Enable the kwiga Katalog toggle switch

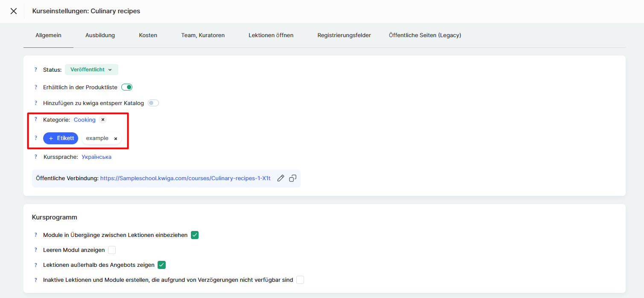click(153, 103)
